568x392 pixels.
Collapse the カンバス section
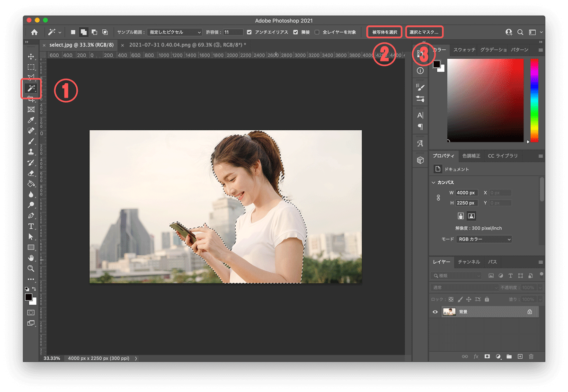(434, 182)
